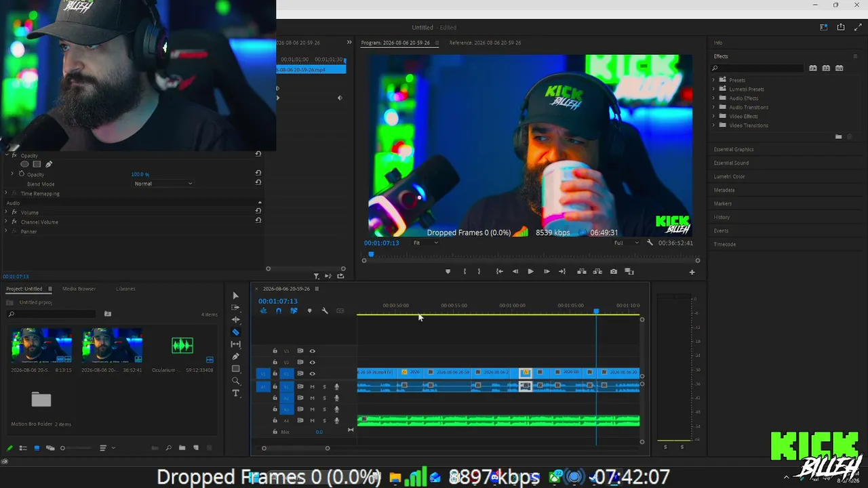The height and width of the screenshot is (488, 868).
Task: Select the Track Select Forward tool
Action: [235, 308]
